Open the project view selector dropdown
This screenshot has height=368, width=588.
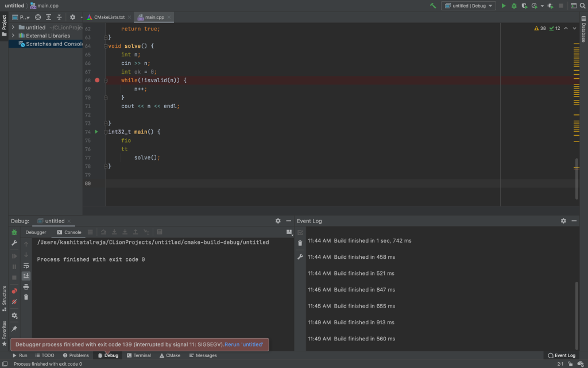click(x=21, y=17)
